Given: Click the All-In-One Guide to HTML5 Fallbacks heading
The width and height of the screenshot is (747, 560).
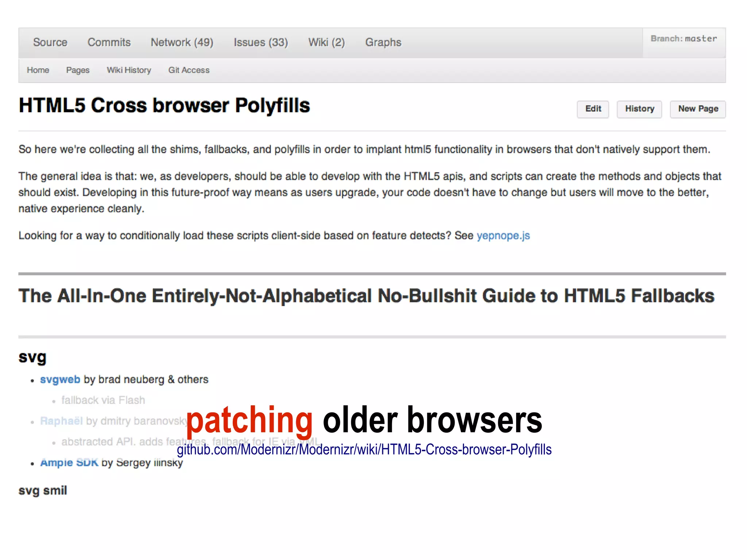Looking at the screenshot, I should (367, 296).
